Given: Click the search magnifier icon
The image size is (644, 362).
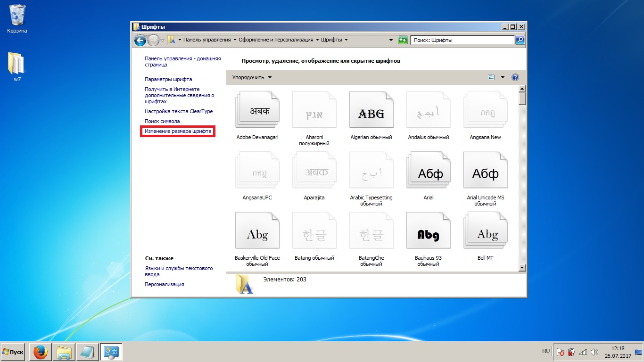Looking at the screenshot, I should (x=520, y=40).
